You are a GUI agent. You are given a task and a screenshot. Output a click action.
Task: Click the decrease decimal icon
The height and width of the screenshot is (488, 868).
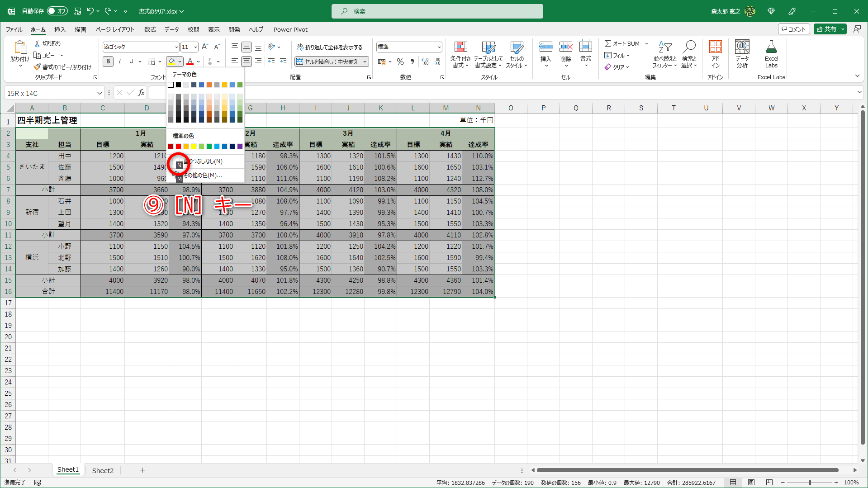(437, 62)
